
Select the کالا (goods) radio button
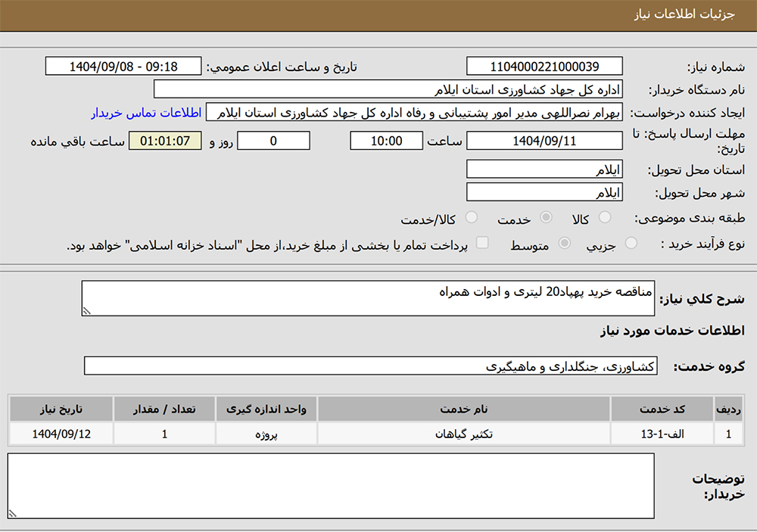pyautogui.click(x=605, y=219)
